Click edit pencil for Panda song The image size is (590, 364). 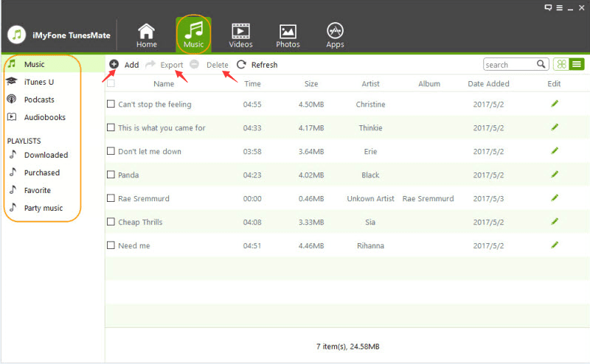coord(555,175)
